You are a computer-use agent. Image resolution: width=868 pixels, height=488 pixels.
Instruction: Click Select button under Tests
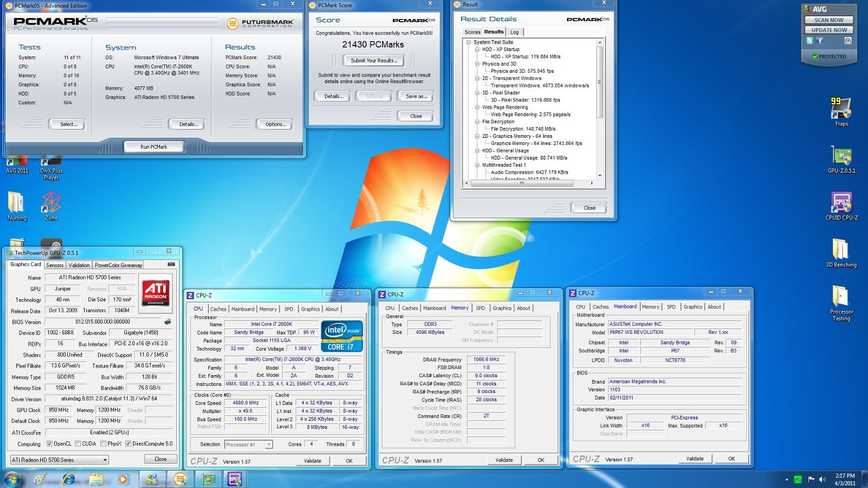coord(68,124)
